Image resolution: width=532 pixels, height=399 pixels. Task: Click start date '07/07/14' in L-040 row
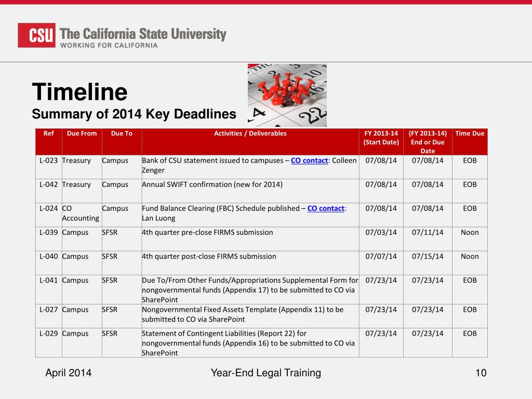coord(381,257)
